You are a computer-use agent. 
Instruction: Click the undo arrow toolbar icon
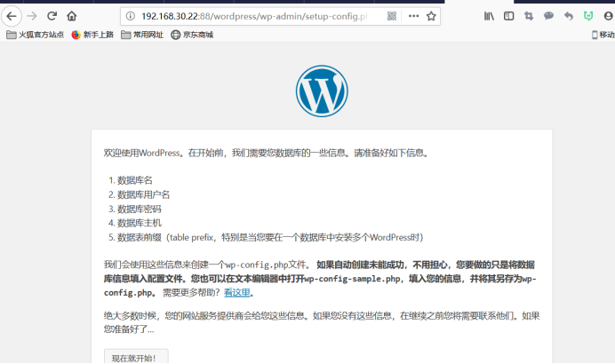(568, 16)
